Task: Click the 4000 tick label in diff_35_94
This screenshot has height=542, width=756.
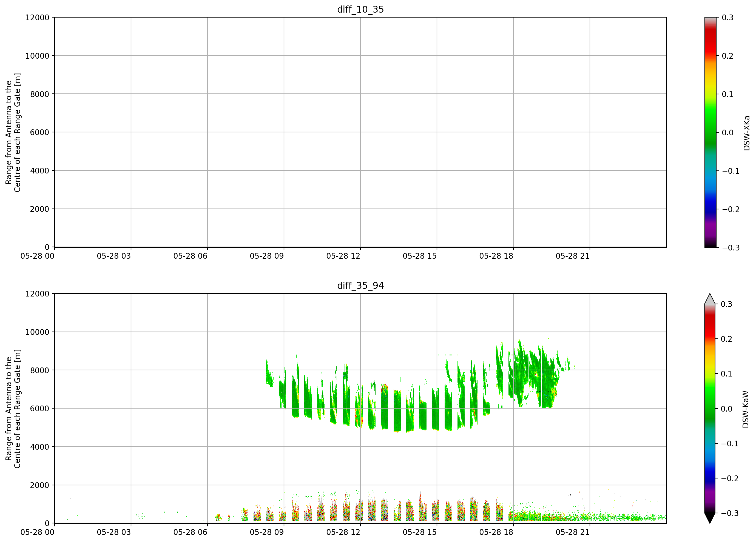Action: [x=40, y=447]
